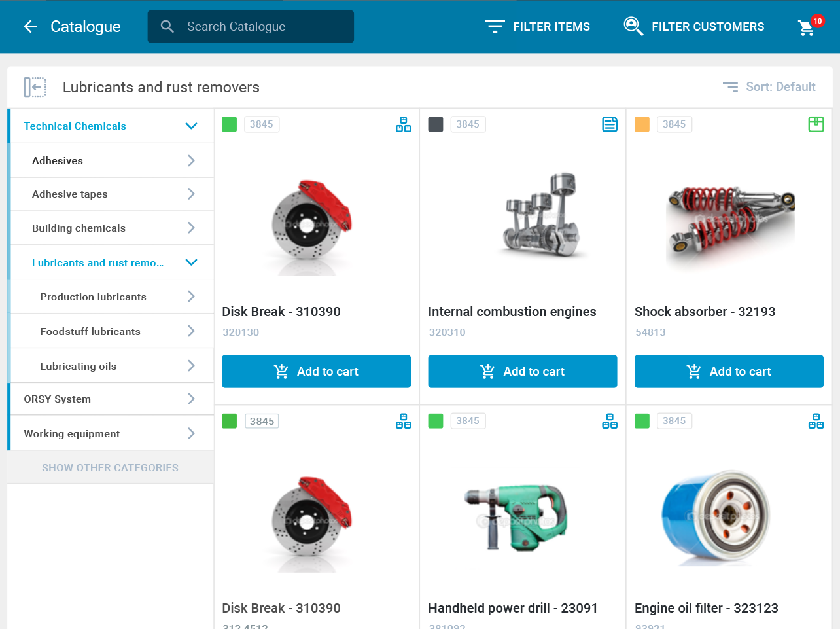The image size is (840, 629).
Task: Expand Adhesive tapes chevron
Action: pyautogui.click(x=191, y=194)
